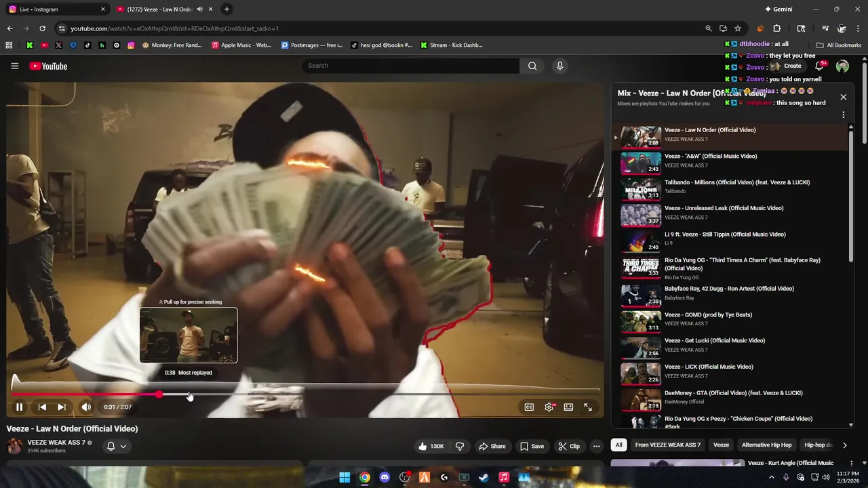Dislike the video
868x488 pixels.
click(x=460, y=446)
